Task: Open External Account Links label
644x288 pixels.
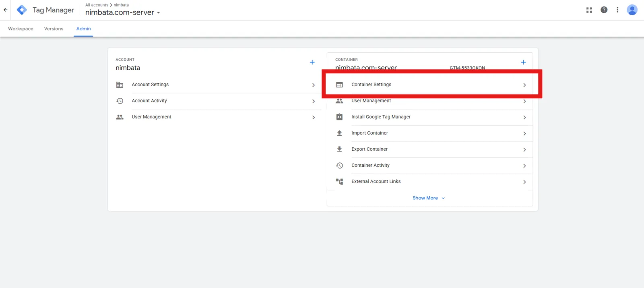Action: tap(376, 181)
